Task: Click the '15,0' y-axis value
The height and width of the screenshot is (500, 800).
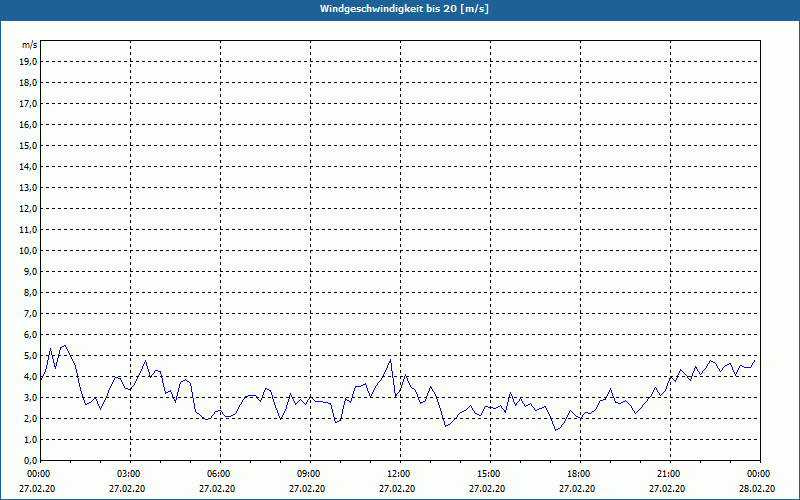Action: 29,145
